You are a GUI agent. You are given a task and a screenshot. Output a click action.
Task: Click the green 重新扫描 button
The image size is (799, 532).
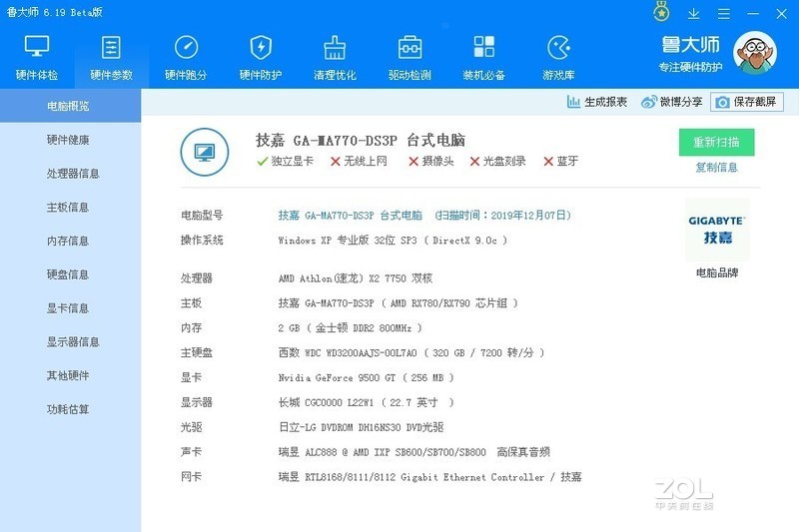tap(716, 142)
